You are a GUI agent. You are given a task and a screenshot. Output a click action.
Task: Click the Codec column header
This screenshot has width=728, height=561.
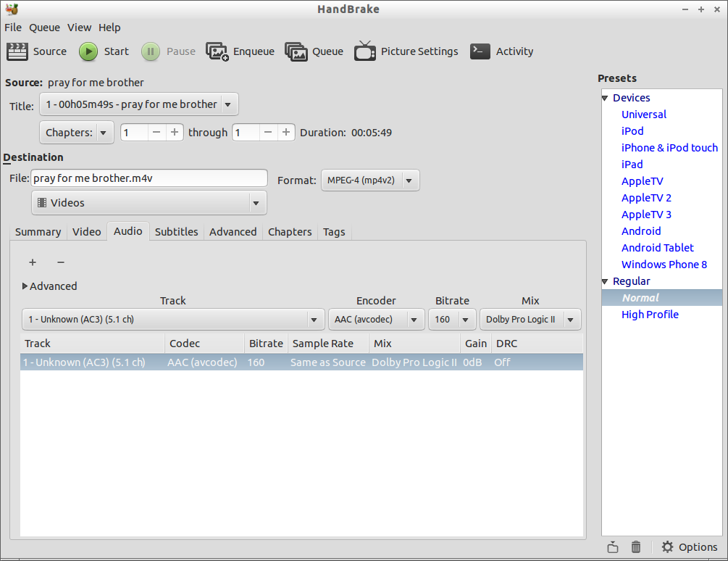pyautogui.click(x=205, y=344)
